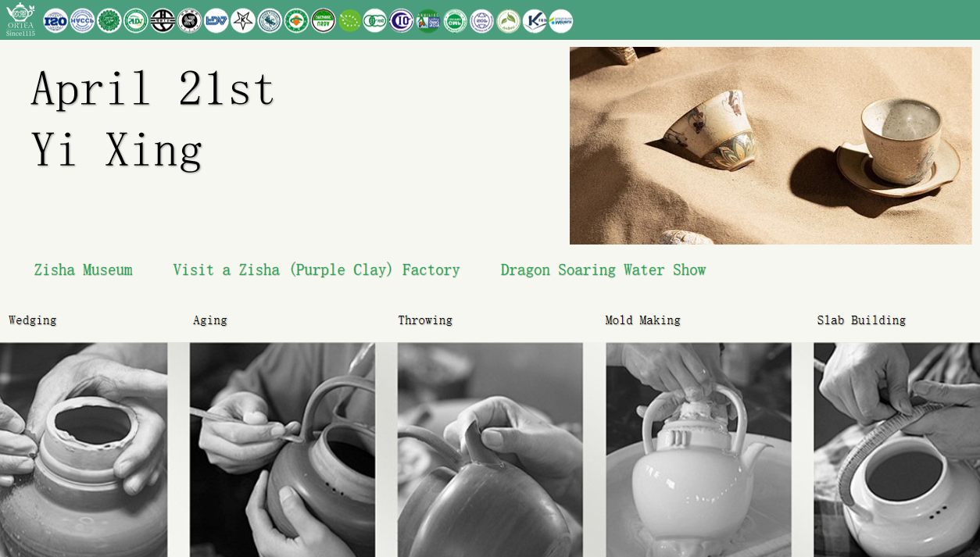Click the Organic NASAA badge
The image size is (980, 557).
point(324,20)
